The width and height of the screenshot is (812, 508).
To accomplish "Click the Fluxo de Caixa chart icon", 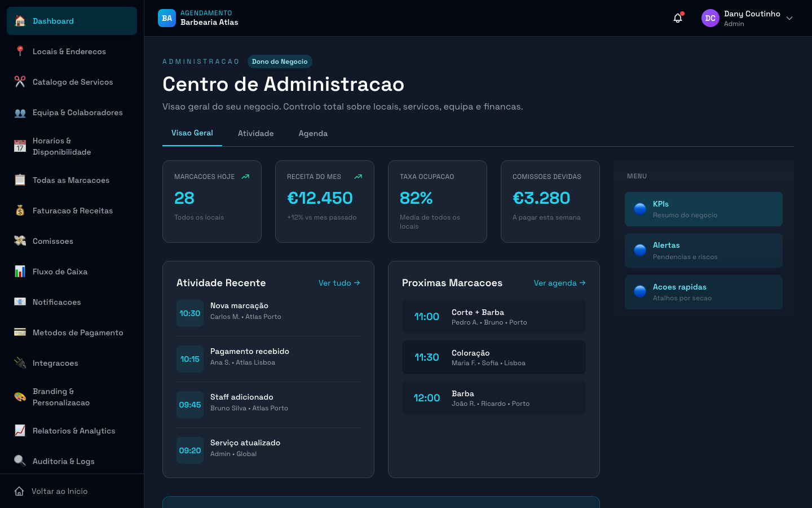I will 20,271.
